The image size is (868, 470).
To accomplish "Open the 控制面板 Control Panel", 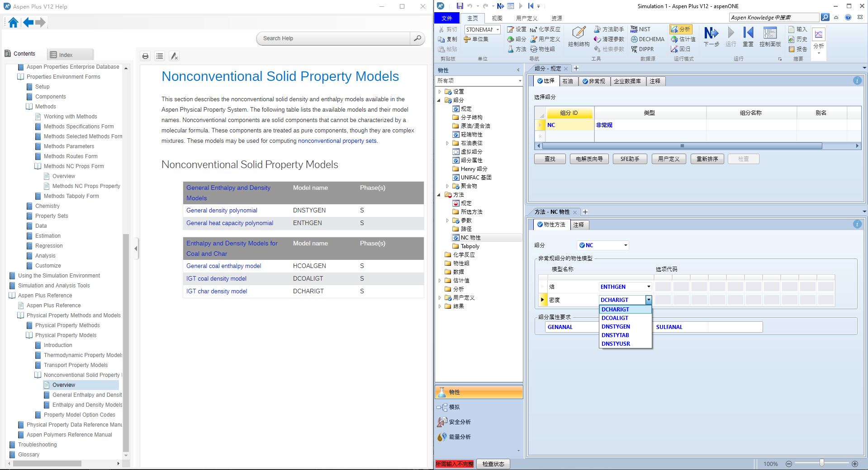I will coord(770,37).
